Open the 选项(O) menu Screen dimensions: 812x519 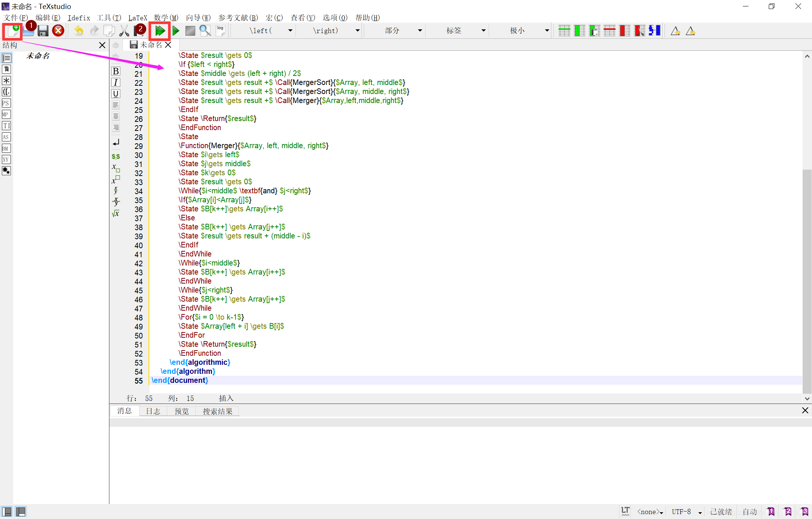[335, 18]
